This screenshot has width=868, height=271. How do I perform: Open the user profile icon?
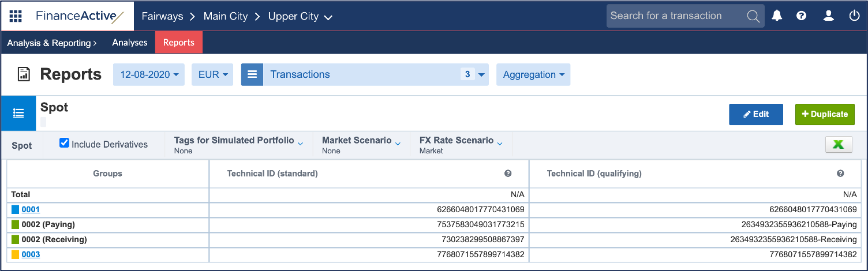(x=829, y=16)
